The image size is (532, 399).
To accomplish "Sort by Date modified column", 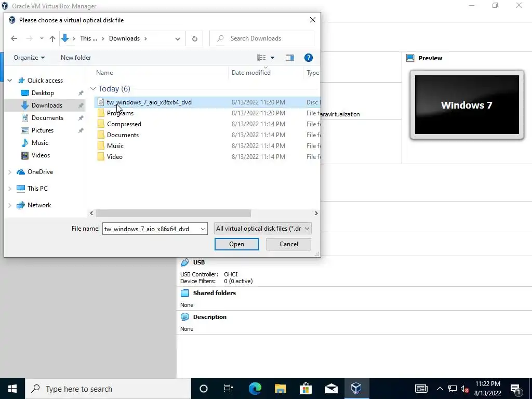I will point(251,73).
